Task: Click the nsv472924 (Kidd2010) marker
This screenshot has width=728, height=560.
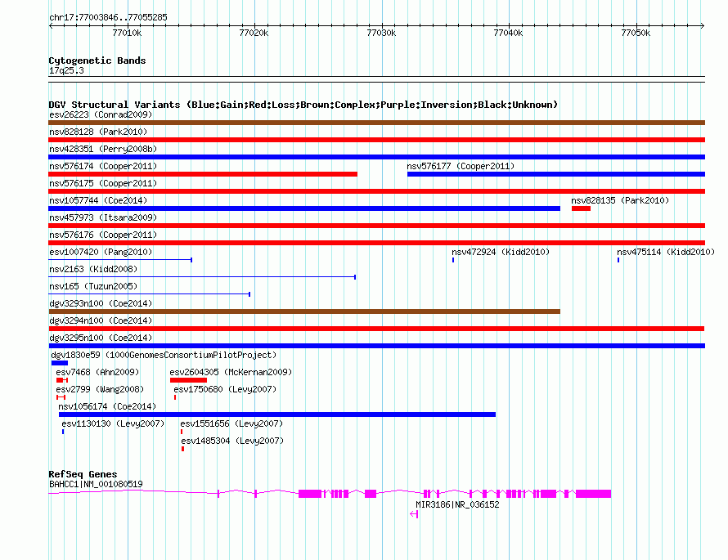Action: (x=453, y=260)
